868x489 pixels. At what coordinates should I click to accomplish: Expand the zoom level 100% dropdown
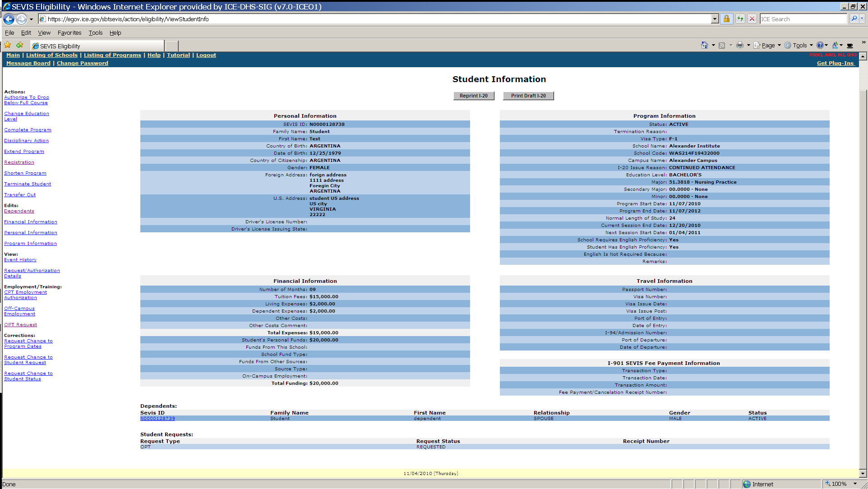point(855,484)
